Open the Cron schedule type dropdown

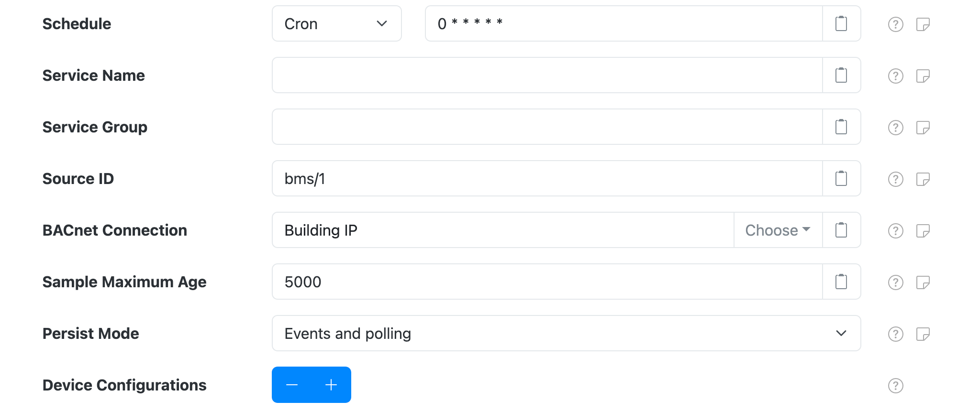pyautogui.click(x=336, y=23)
